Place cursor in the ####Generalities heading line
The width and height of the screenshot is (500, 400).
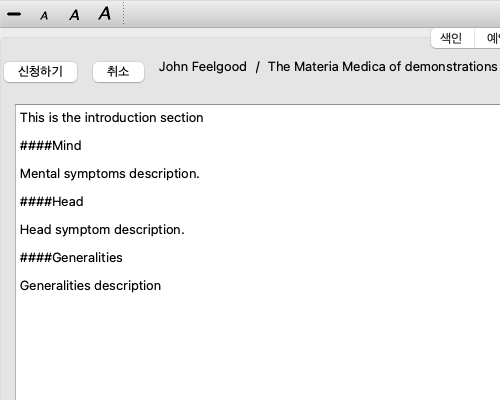click(71, 258)
